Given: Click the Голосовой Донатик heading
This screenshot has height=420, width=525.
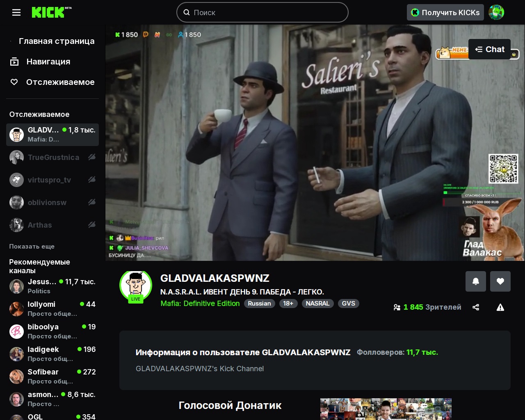Looking at the screenshot, I should 230,405.
